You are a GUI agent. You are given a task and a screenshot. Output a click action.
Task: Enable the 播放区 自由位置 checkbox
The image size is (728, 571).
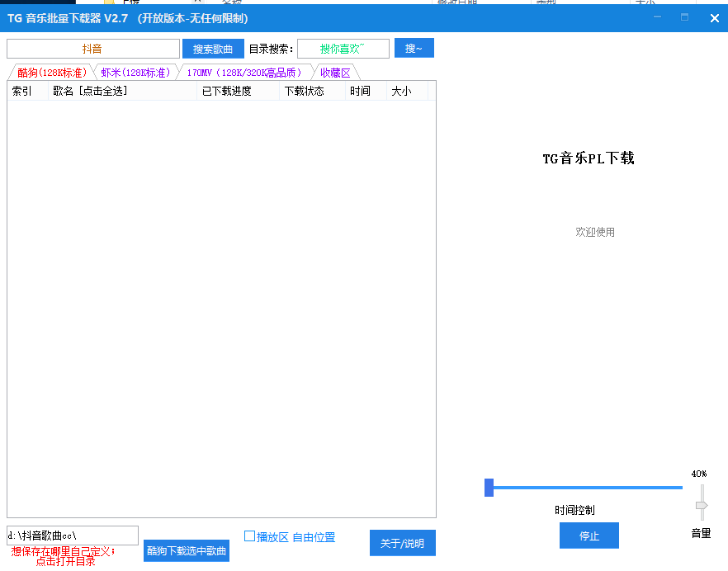click(x=250, y=536)
